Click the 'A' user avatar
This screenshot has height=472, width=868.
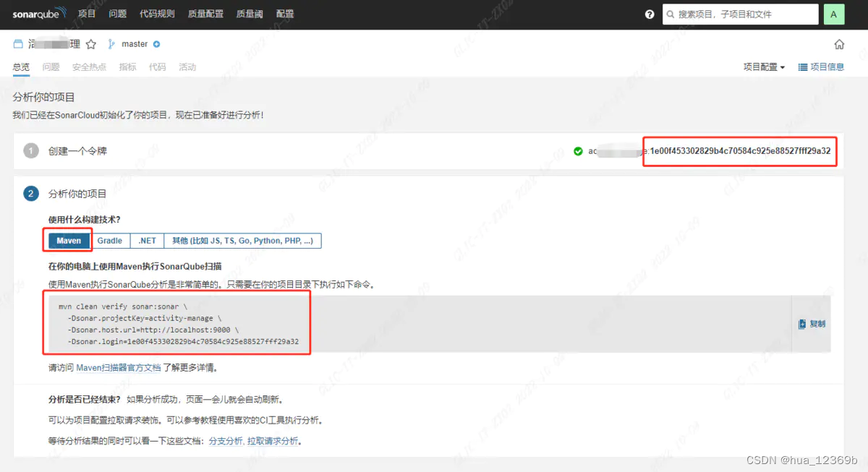click(833, 14)
